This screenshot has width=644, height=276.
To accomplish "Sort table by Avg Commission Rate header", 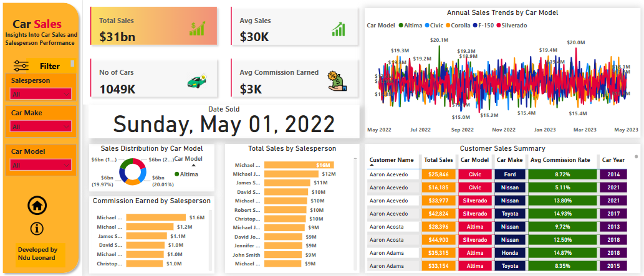I will tap(560, 159).
